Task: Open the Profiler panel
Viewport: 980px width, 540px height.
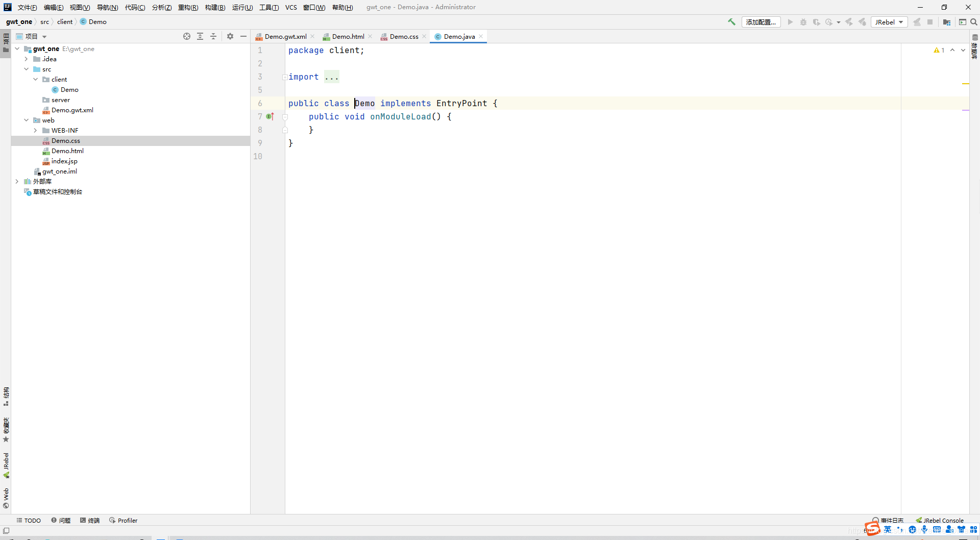Action: click(x=124, y=521)
